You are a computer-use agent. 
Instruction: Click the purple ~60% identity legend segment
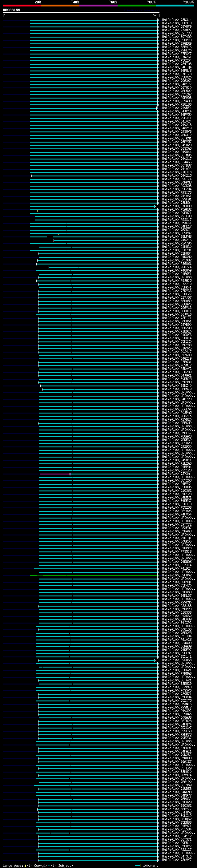98,6
